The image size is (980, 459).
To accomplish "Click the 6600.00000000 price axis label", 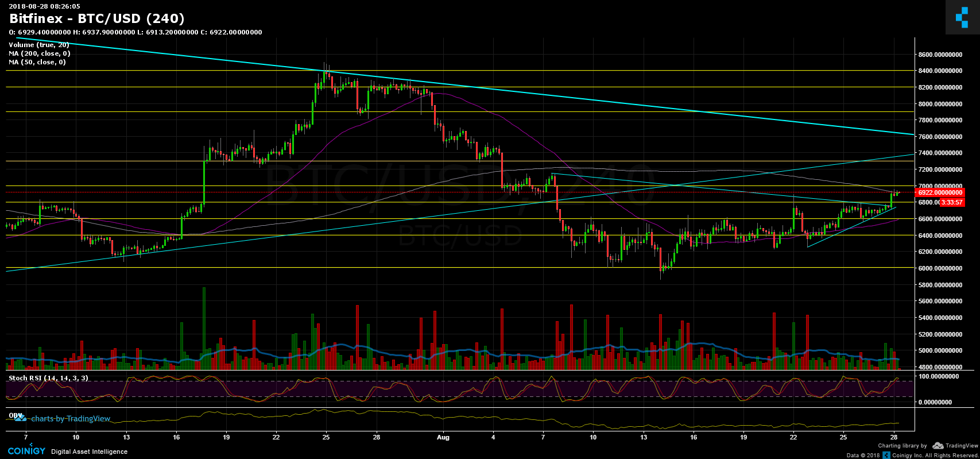I will point(940,219).
